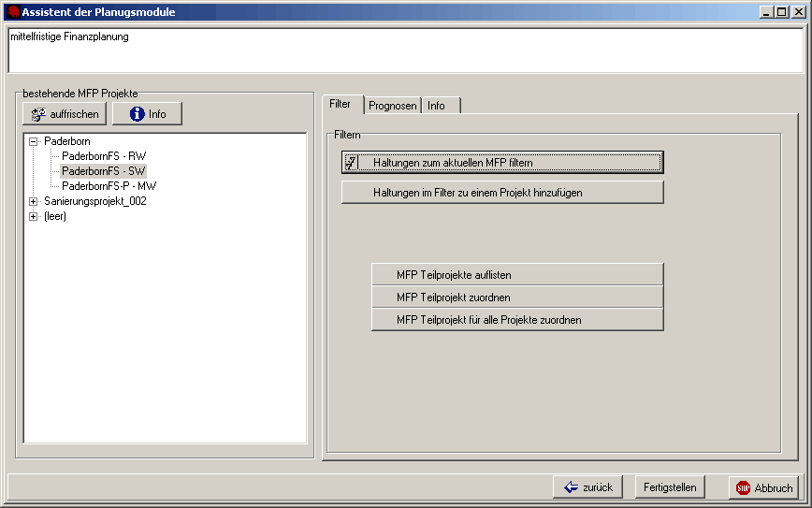Viewport: 812px width, 508px height.
Task: Click the red application icon in title bar
Action: pos(13,12)
